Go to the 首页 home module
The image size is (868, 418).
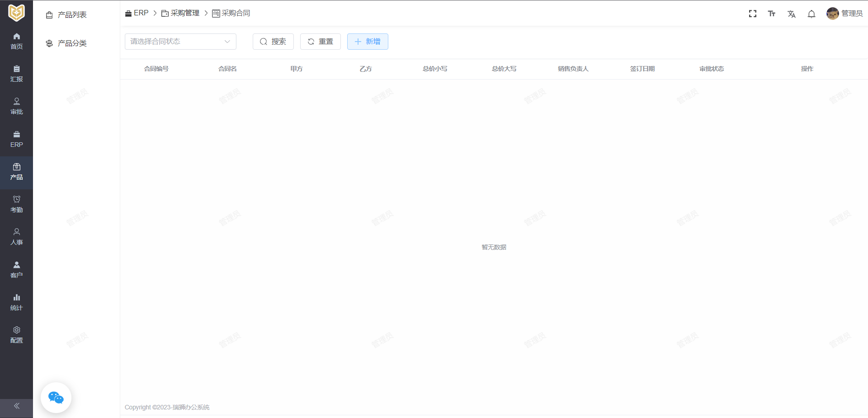(x=16, y=41)
